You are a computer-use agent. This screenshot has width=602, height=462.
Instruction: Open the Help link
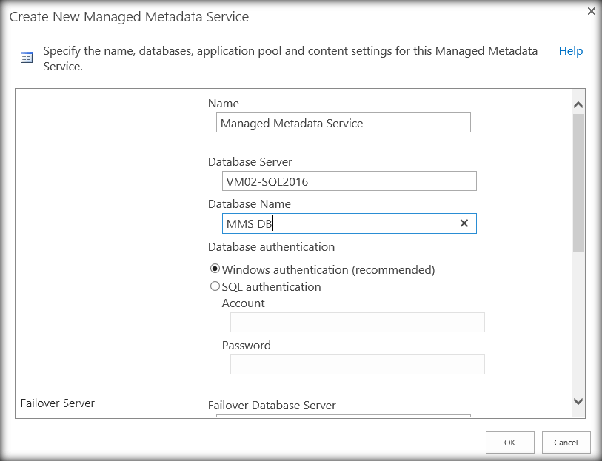pyautogui.click(x=571, y=51)
